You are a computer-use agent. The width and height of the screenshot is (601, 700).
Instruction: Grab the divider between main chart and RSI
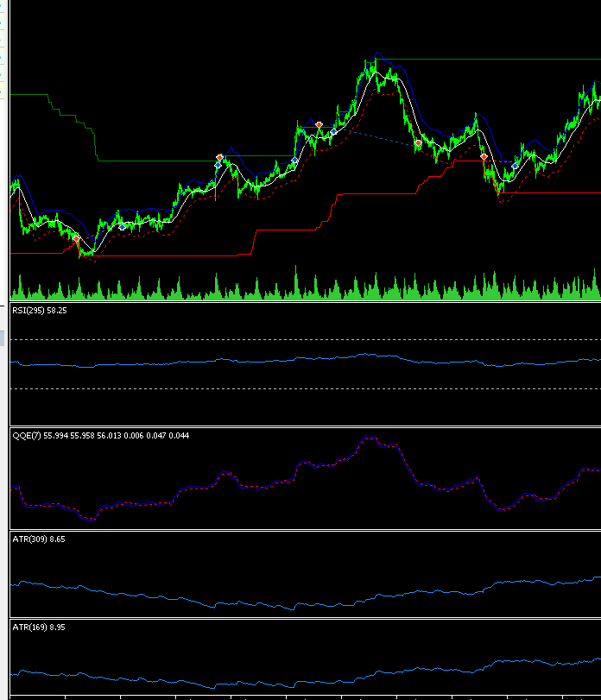[x=302, y=301]
